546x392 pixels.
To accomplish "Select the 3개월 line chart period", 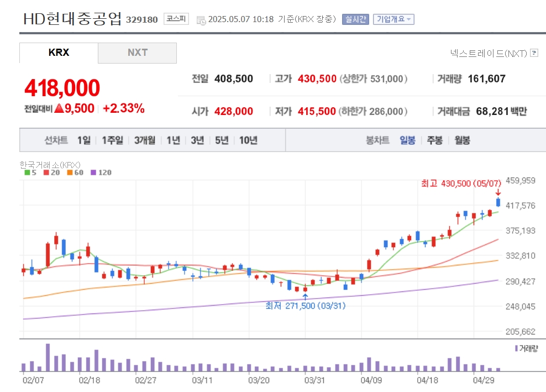I will pos(145,140).
